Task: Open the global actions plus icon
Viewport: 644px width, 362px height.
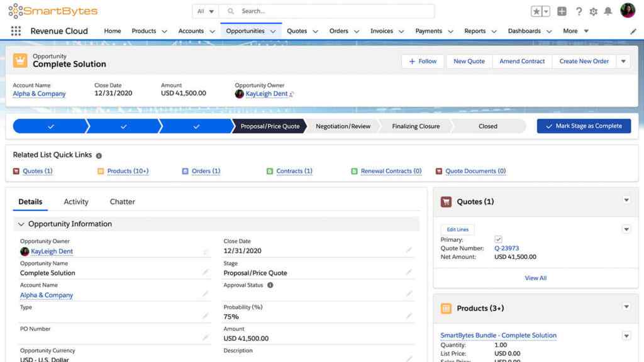Action: point(562,11)
